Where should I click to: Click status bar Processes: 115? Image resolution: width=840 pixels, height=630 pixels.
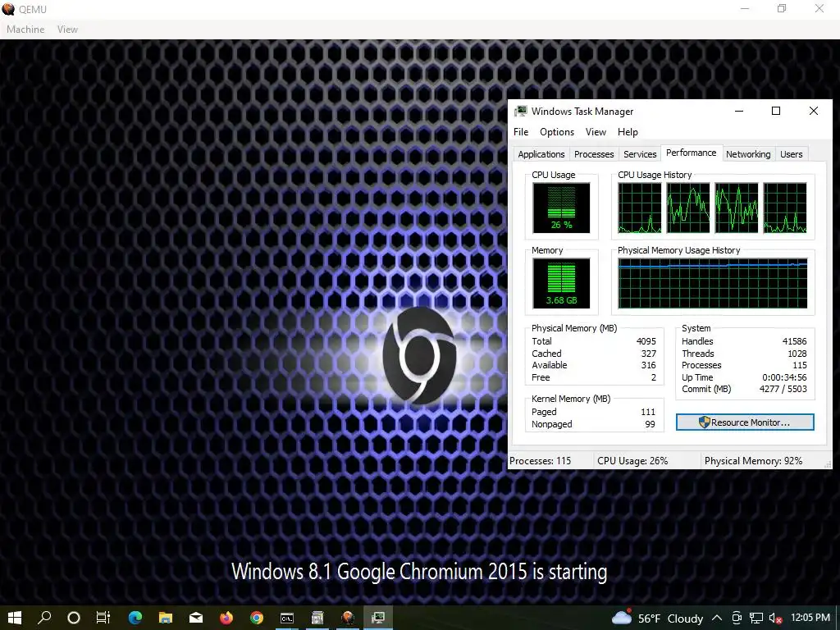point(540,461)
